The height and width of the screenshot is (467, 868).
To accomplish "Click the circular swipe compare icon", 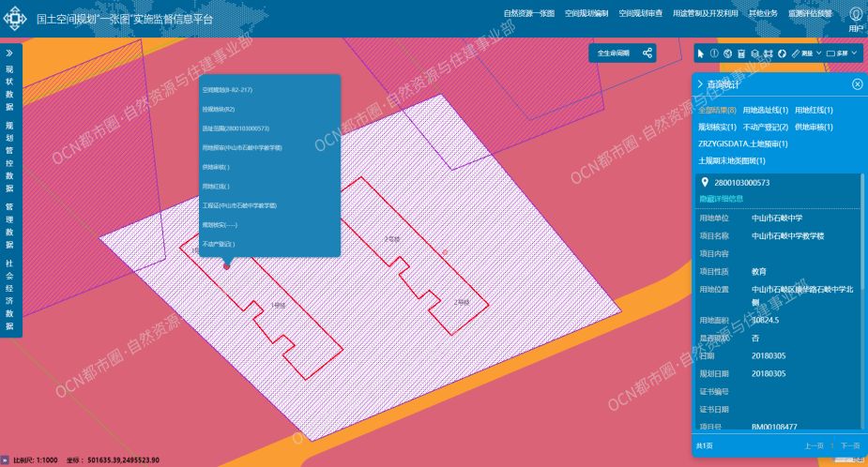I will coord(782,53).
